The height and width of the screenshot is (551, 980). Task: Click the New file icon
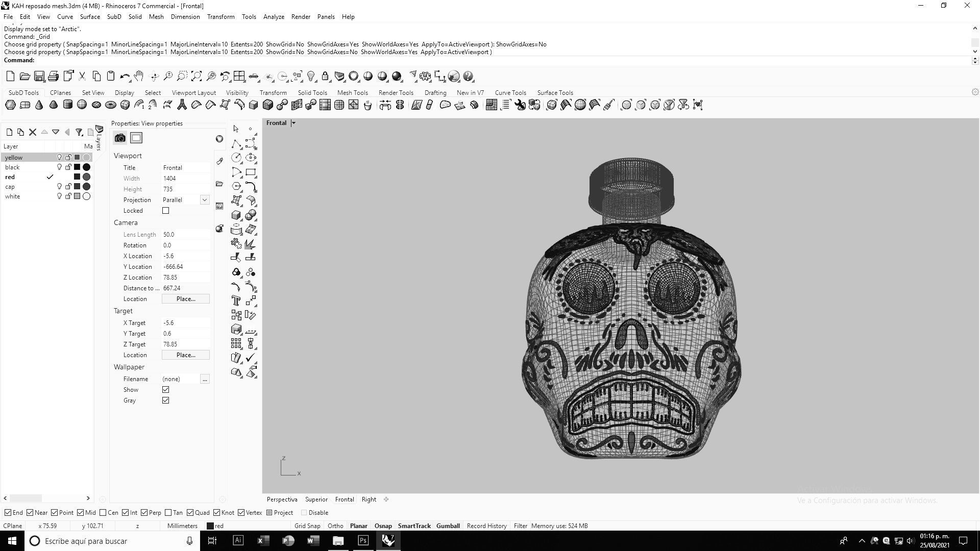pos(10,77)
